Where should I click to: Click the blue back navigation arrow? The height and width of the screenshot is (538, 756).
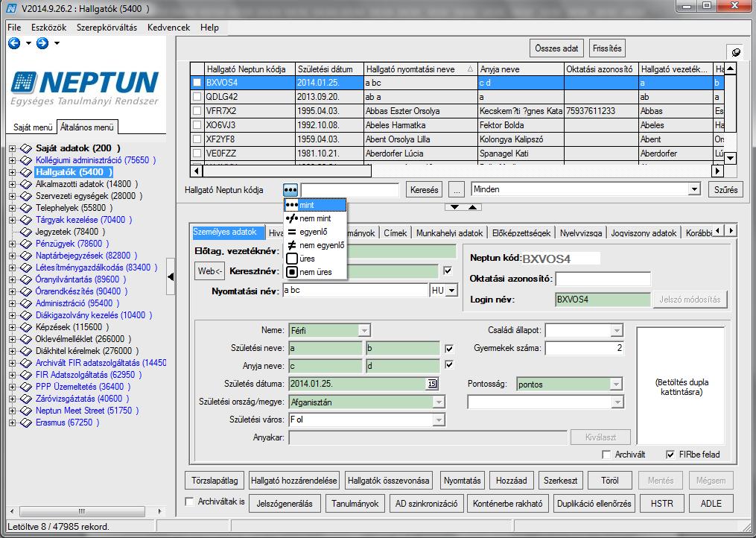(x=14, y=43)
